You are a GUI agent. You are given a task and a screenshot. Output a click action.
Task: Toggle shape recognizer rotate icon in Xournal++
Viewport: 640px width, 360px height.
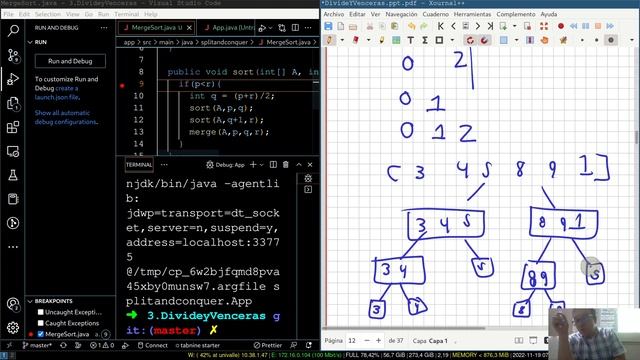[x=470, y=40]
